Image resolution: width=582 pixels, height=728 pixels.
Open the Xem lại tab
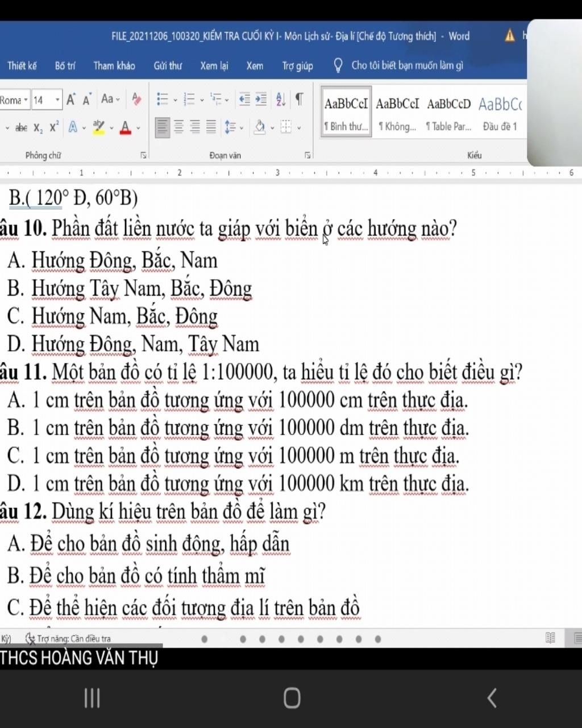(214, 66)
